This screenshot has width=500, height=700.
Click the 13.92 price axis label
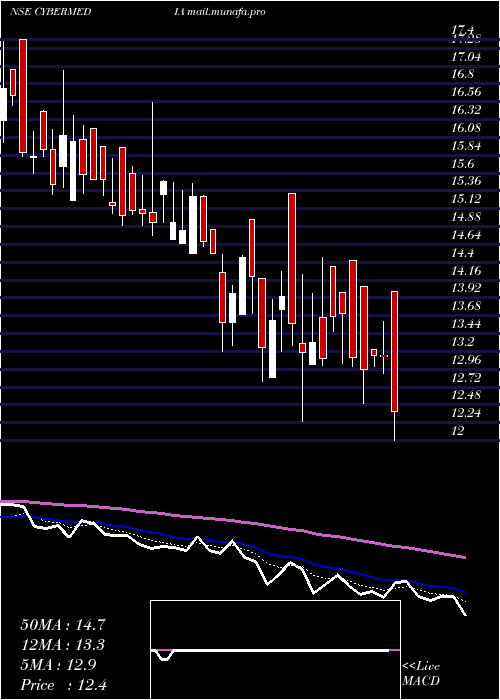click(x=467, y=288)
